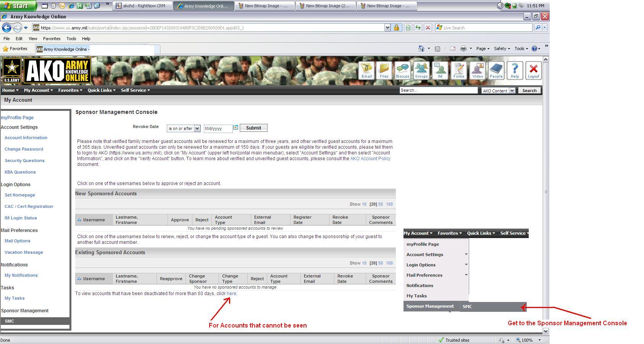Follow the AKO Account Policy link
The height and width of the screenshot is (344, 644).
[x=370, y=159]
